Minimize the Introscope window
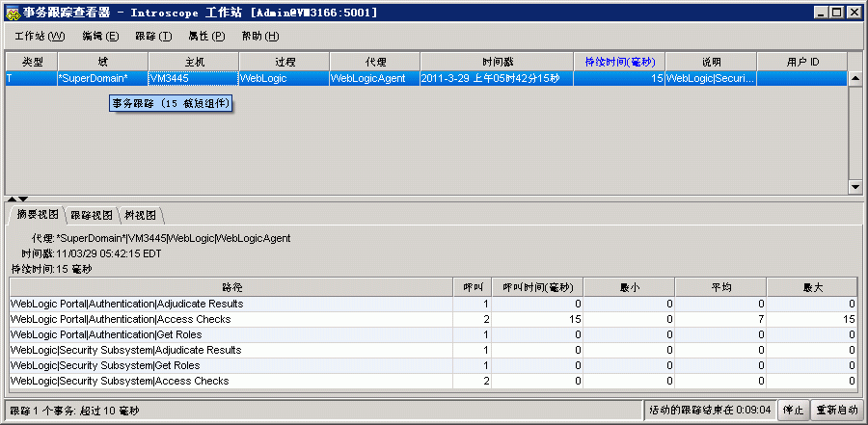Image resolution: width=868 pixels, height=425 pixels. (x=821, y=13)
